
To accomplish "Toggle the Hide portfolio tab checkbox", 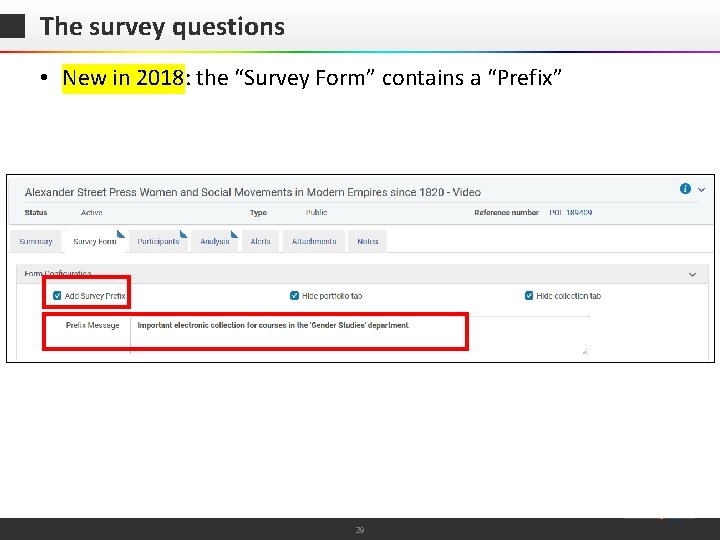I will point(294,296).
